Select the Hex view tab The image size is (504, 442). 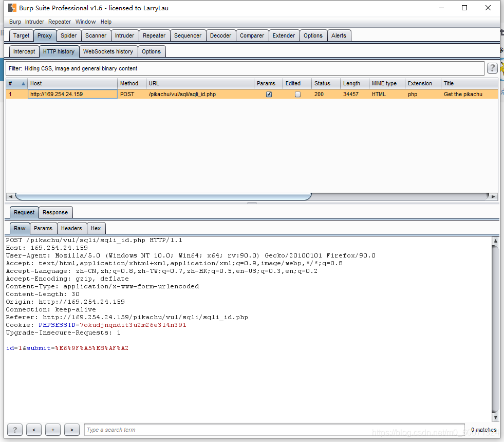pos(96,228)
